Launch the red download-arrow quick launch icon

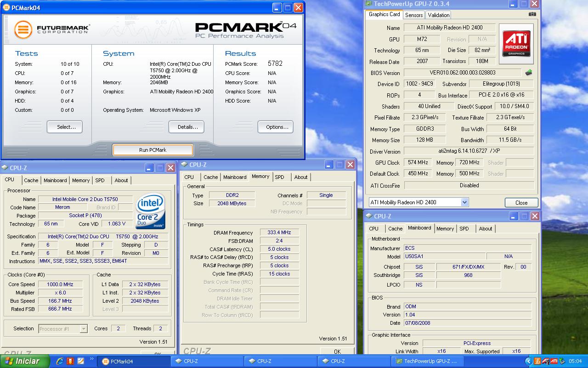pyautogui.click(x=70, y=361)
